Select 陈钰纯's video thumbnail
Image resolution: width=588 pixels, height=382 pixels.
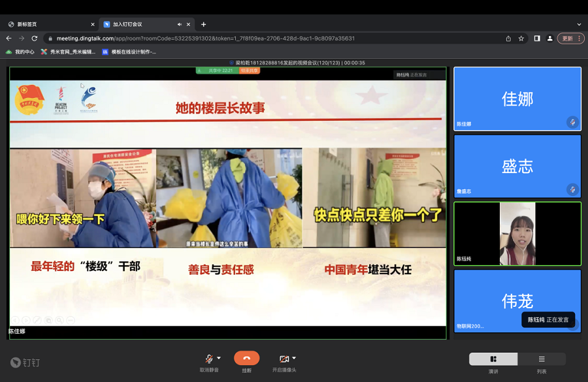[x=517, y=233]
